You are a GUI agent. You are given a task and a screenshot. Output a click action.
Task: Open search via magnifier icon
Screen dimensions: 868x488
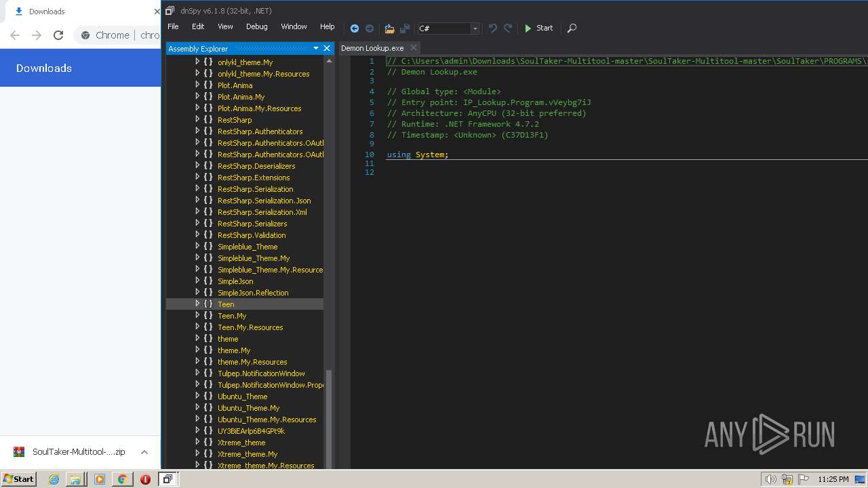(x=572, y=28)
